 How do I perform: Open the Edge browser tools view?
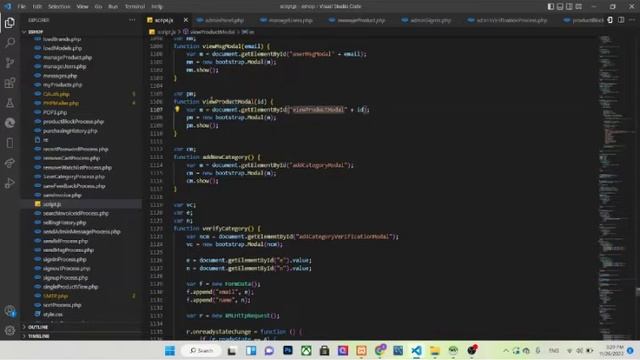pyautogui.click(x=10, y=122)
